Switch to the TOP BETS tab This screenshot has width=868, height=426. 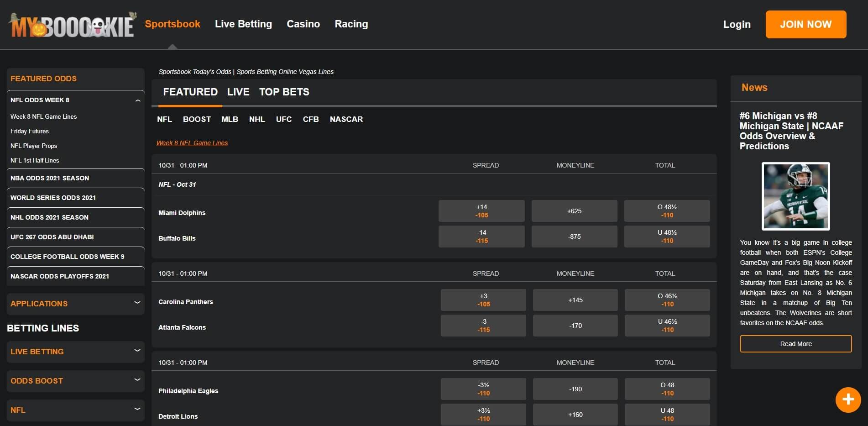(x=284, y=92)
